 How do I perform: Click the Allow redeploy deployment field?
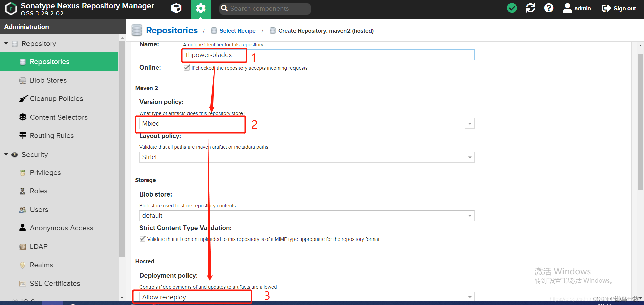[x=307, y=297]
